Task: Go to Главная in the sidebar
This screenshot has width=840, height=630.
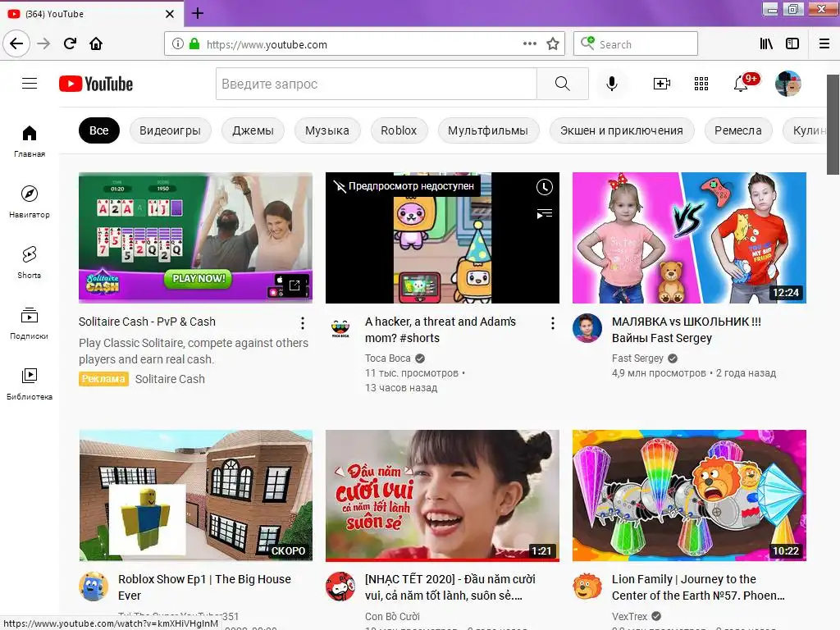Action: (x=30, y=141)
